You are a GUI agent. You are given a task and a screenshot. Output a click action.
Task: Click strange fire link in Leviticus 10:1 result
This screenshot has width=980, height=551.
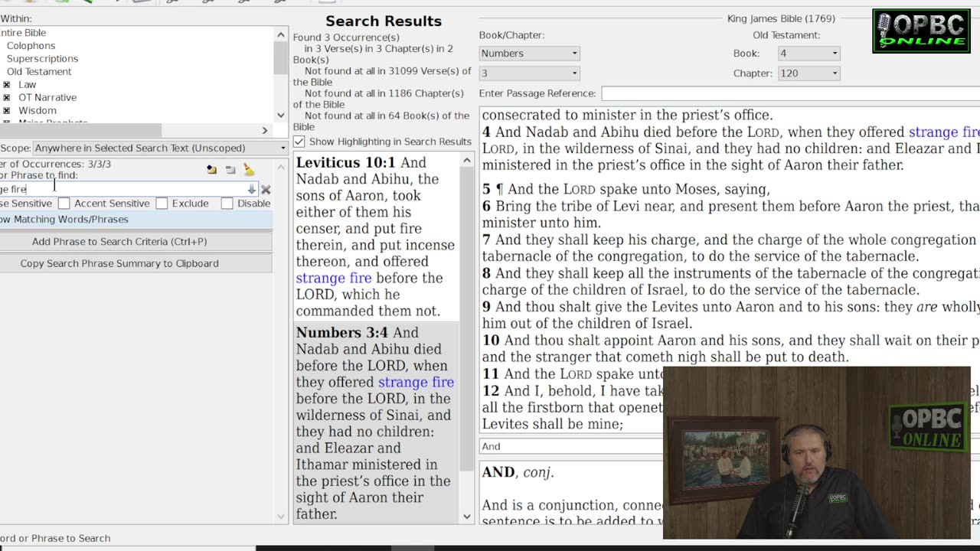click(x=334, y=278)
